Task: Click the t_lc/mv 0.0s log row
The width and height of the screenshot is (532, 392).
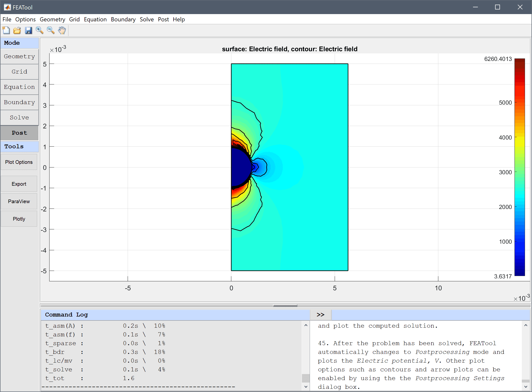Action: [x=105, y=361]
